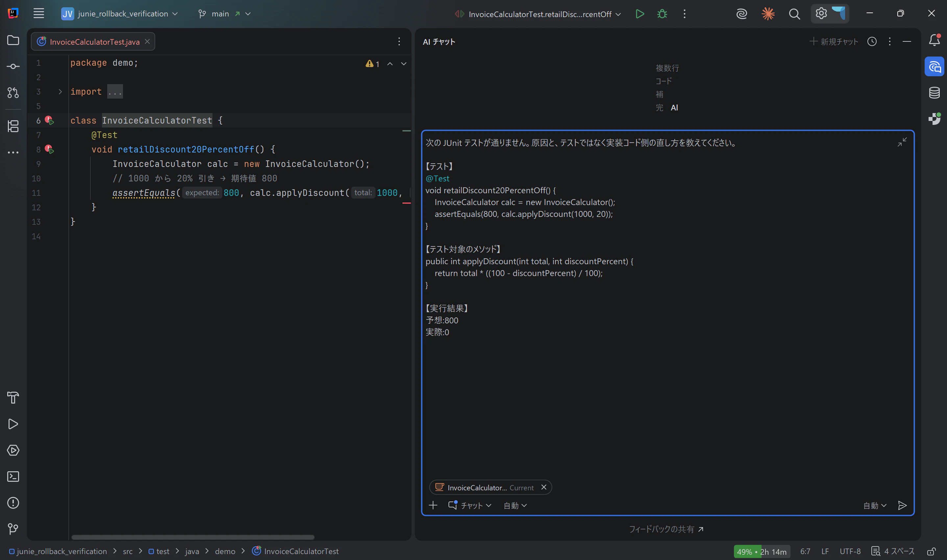The image size is (947, 560).
Task: Toggle read-only lock in status bar
Action: (x=931, y=551)
